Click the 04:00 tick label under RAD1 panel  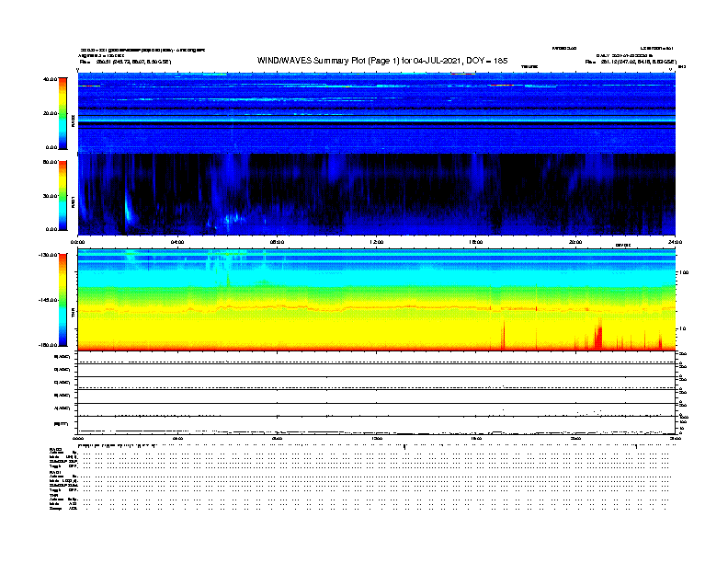tap(178, 242)
